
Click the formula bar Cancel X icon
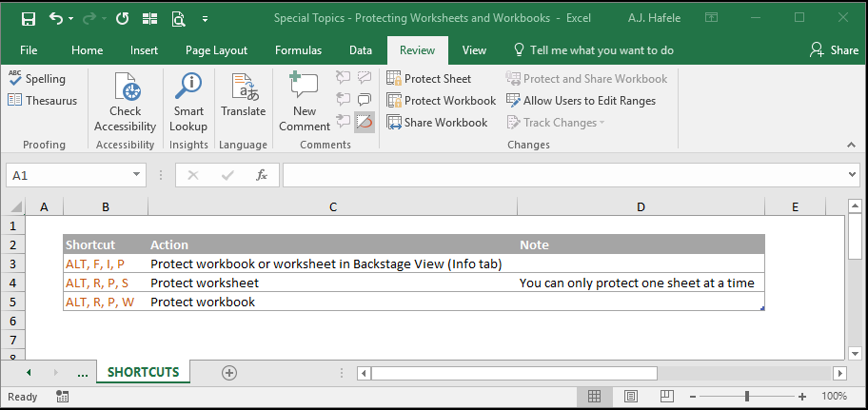tap(192, 175)
